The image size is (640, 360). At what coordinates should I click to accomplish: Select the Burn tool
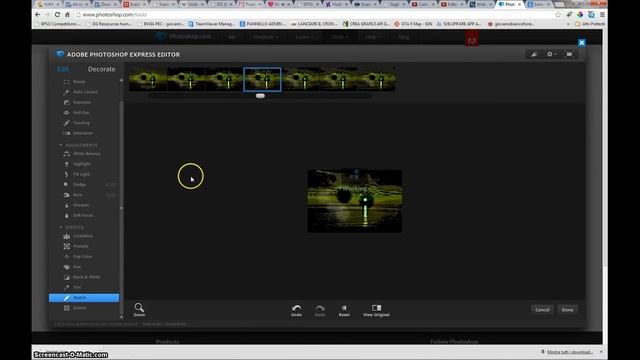[x=73, y=195]
